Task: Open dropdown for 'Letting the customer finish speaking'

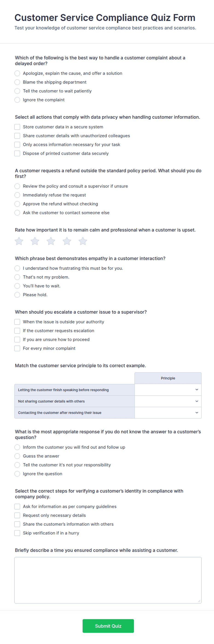Action: (168, 390)
